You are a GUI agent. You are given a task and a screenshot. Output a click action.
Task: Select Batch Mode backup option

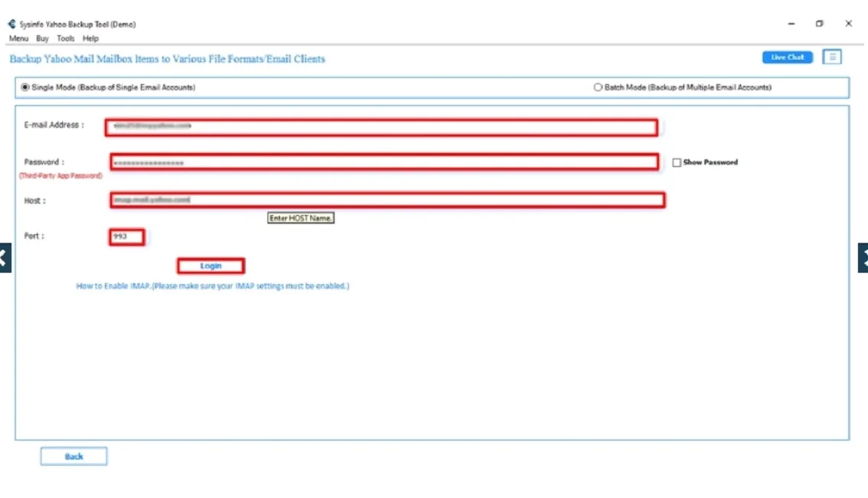[x=598, y=87]
